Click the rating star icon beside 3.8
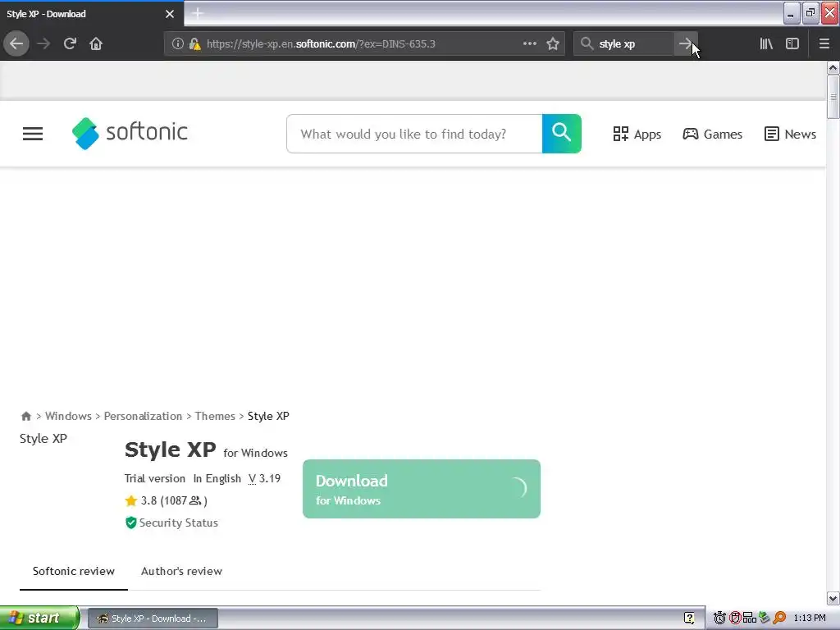Viewport: 840px width, 630px height. [x=130, y=500]
